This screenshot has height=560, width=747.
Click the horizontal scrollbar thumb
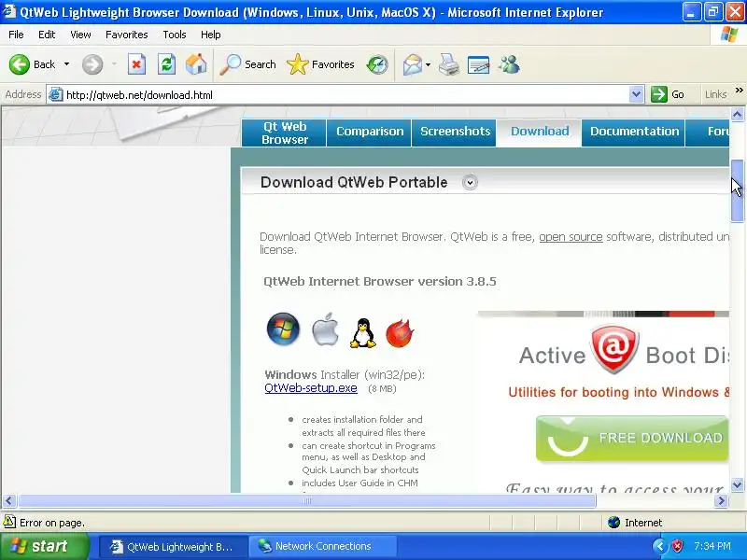coord(307,500)
